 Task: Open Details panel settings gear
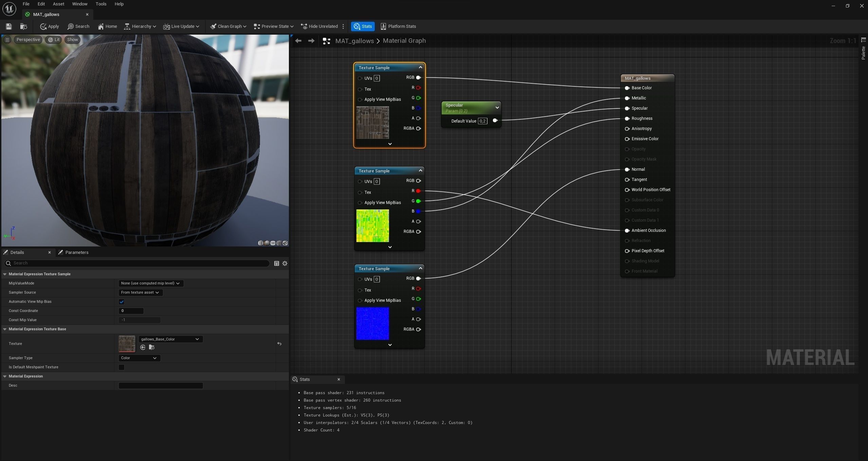(x=285, y=263)
